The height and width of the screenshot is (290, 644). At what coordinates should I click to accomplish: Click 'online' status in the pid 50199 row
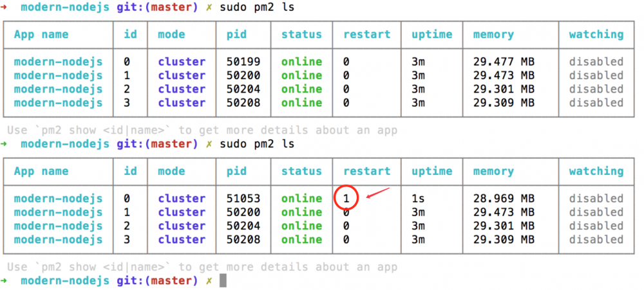coord(301,62)
